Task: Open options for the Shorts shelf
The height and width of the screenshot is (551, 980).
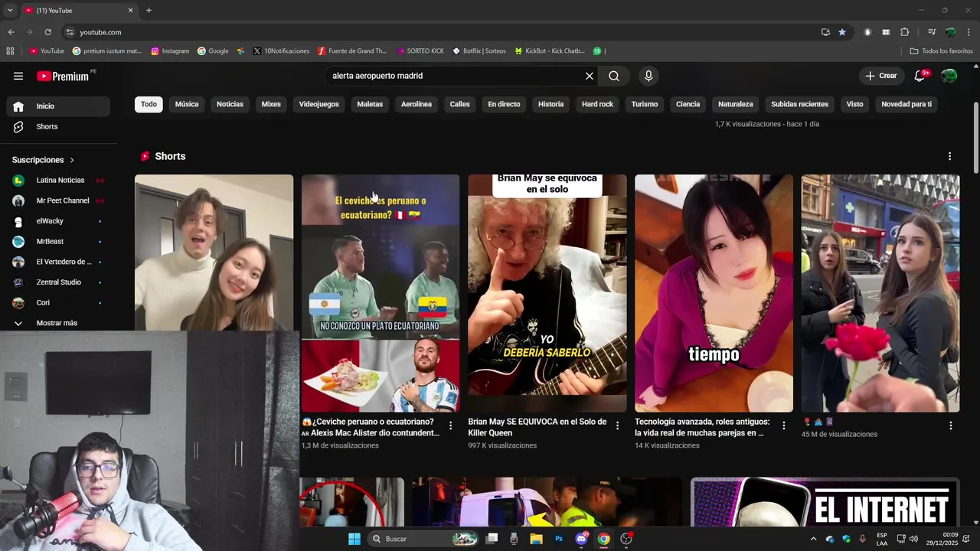Action: tap(950, 156)
